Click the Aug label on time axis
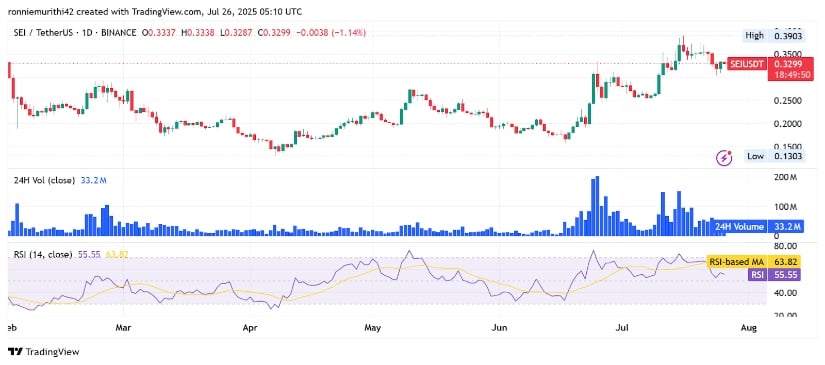Viewport: 825px width, 365px height. click(x=748, y=328)
